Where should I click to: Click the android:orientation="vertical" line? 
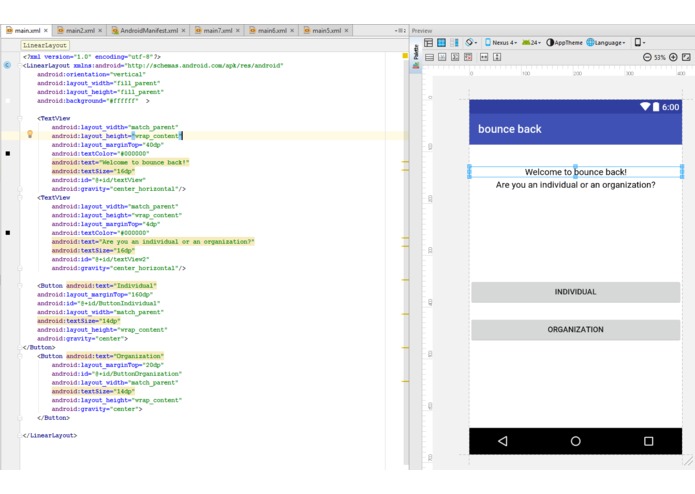[x=91, y=74]
